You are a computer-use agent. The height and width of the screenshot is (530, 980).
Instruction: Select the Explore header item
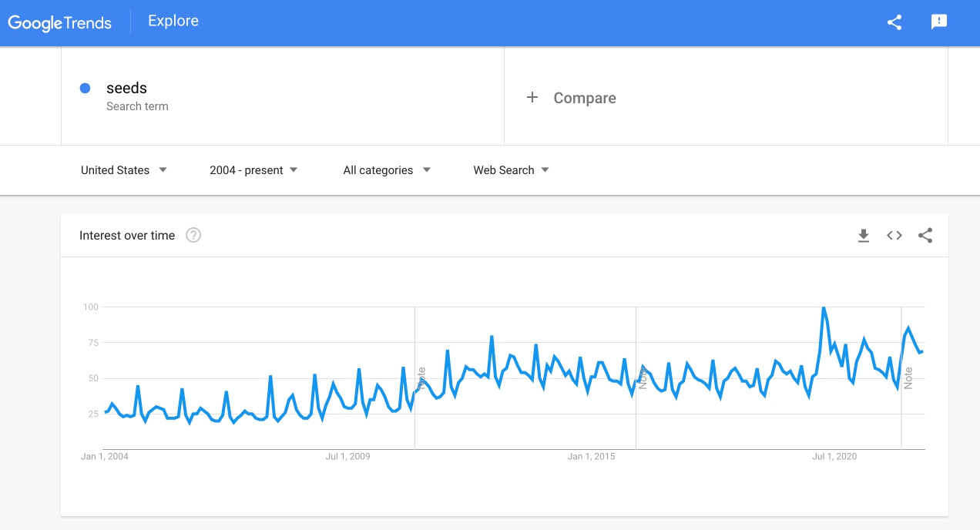[173, 22]
